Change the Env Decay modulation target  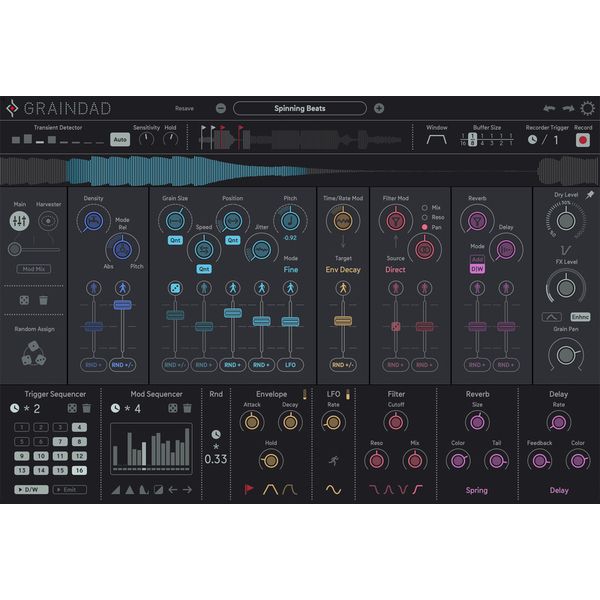pyautogui.click(x=343, y=269)
